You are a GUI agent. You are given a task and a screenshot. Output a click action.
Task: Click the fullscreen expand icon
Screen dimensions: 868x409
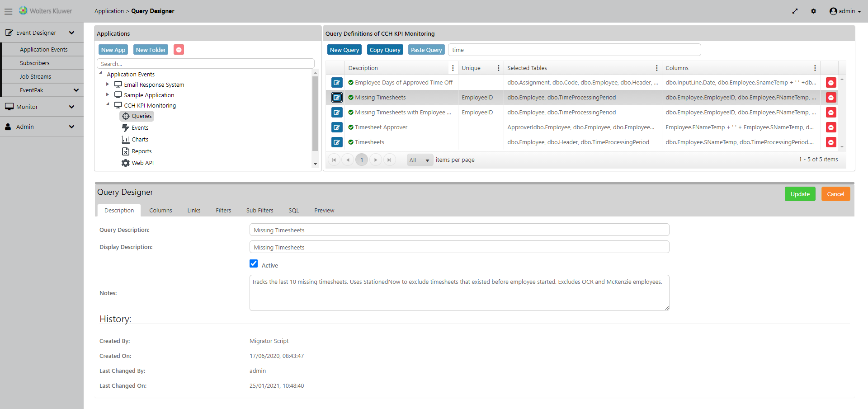click(x=795, y=11)
